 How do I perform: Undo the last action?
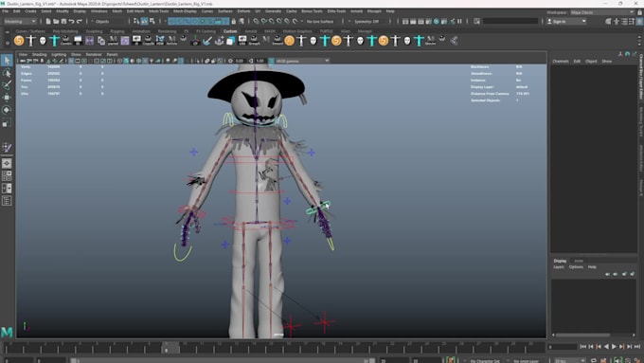tap(71, 21)
